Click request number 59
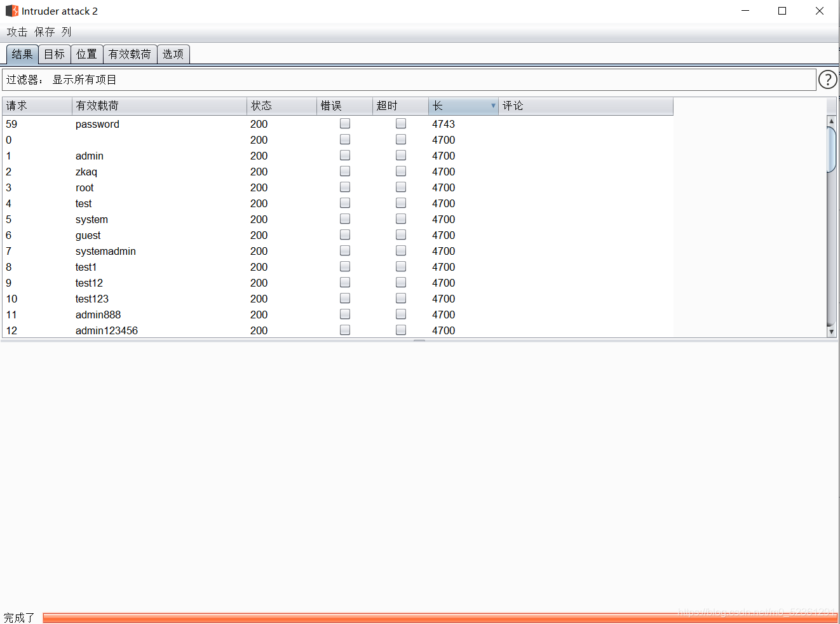Screen dimensions: 840x624 [11, 124]
